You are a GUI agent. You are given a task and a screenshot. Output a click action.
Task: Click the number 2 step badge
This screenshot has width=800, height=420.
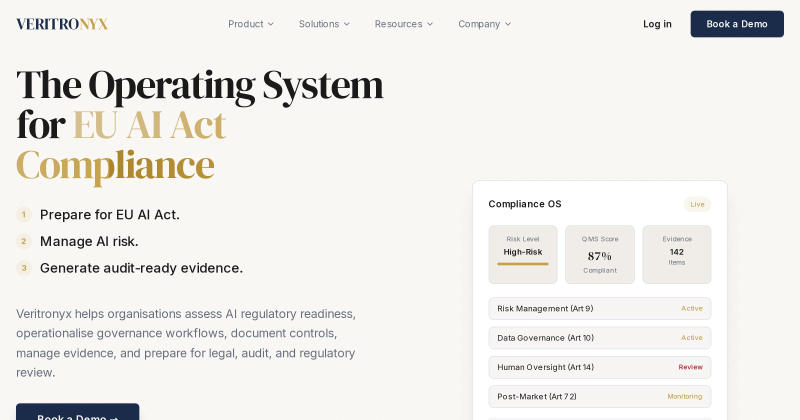pyautogui.click(x=23, y=241)
